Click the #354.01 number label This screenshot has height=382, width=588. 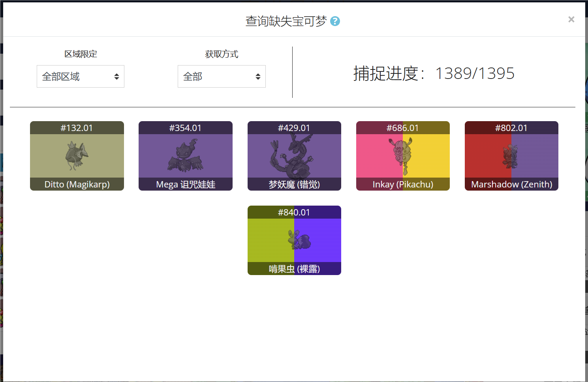click(185, 128)
